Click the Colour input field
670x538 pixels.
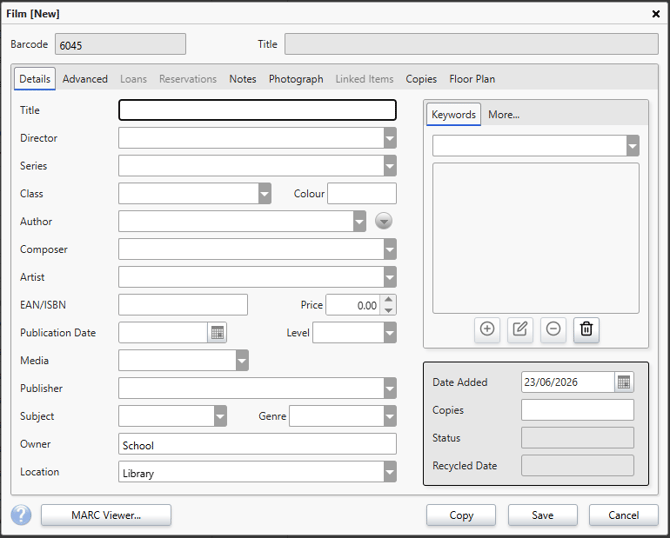point(362,194)
